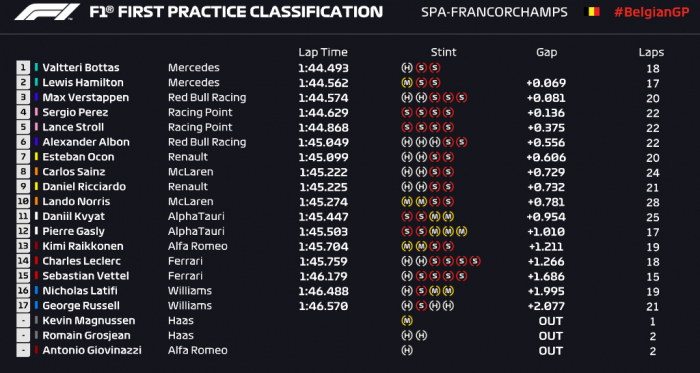This screenshot has width=700, height=373.
Task: Click Valtteri Bottas's hard tyre stint icon
Action: tap(407, 68)
